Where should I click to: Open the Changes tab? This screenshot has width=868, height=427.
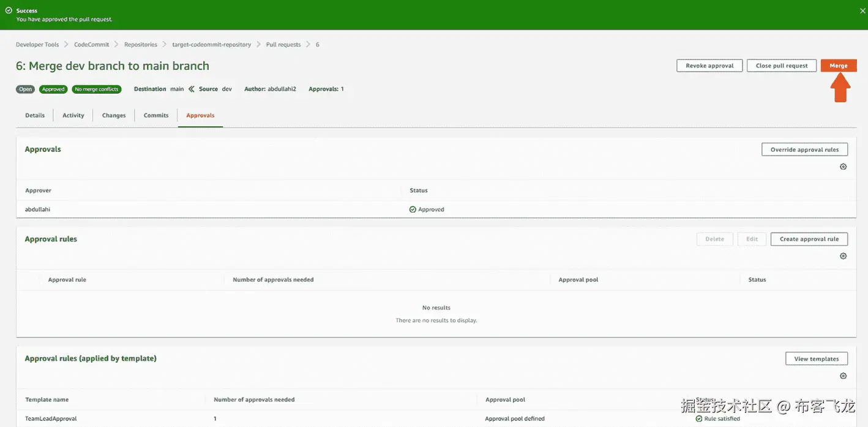point(114,115)
